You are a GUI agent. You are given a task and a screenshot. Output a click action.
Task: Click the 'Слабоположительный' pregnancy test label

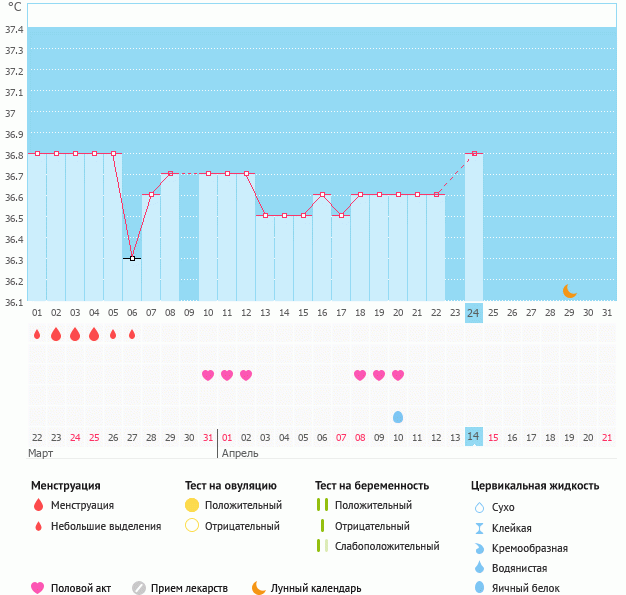coord(387,546)
